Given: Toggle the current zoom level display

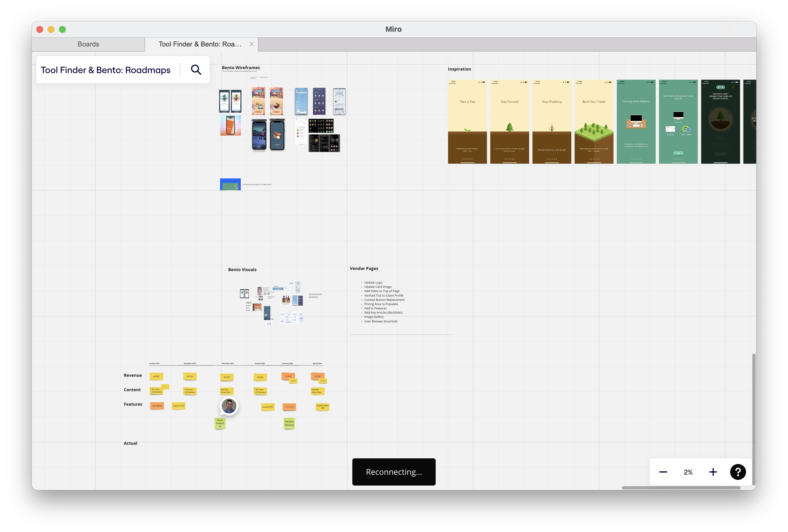Looking at the screenshot, I should [x=688, y=471].
